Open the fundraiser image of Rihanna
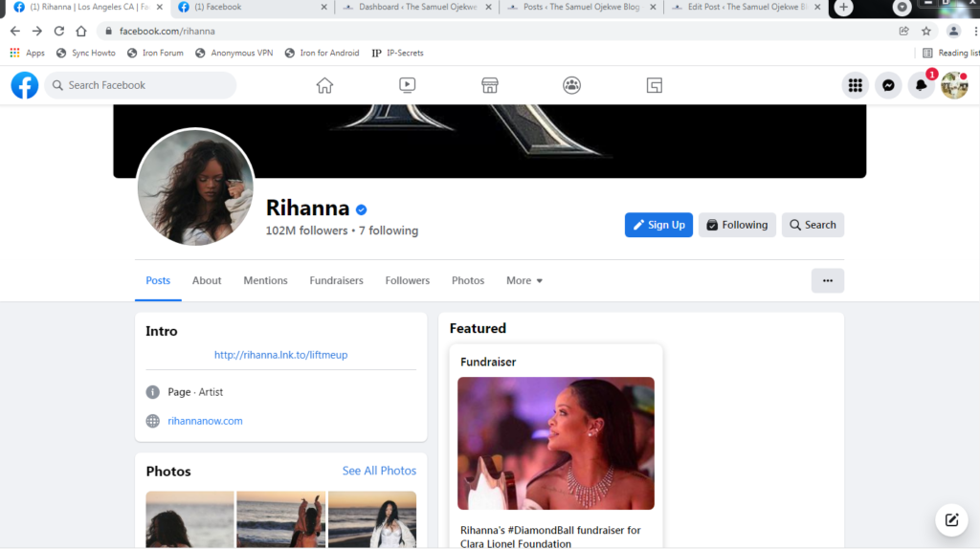The image size is (980, 549). [x=556, y=443]
